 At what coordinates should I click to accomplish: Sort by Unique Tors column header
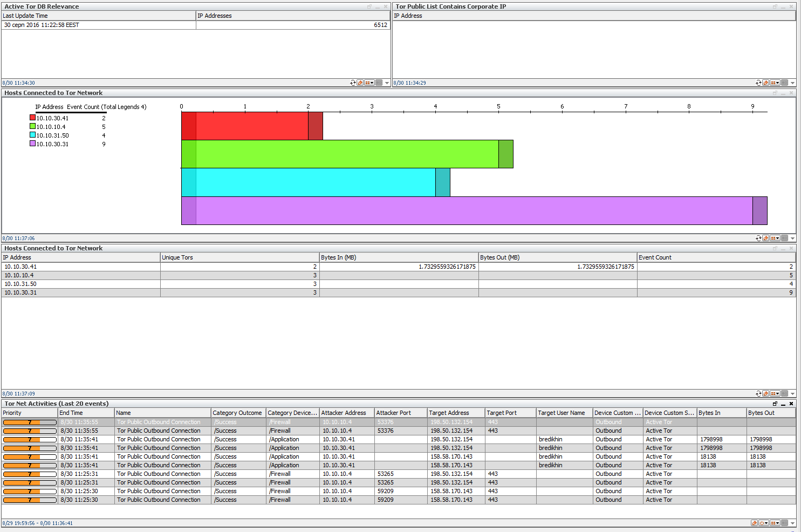click(x=239, y=257)
